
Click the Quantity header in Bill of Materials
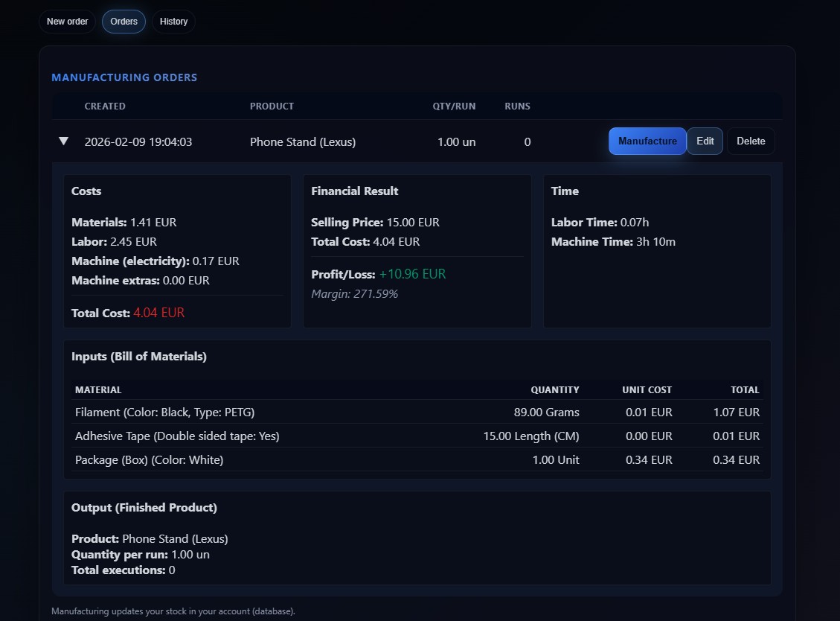[554, 390]
